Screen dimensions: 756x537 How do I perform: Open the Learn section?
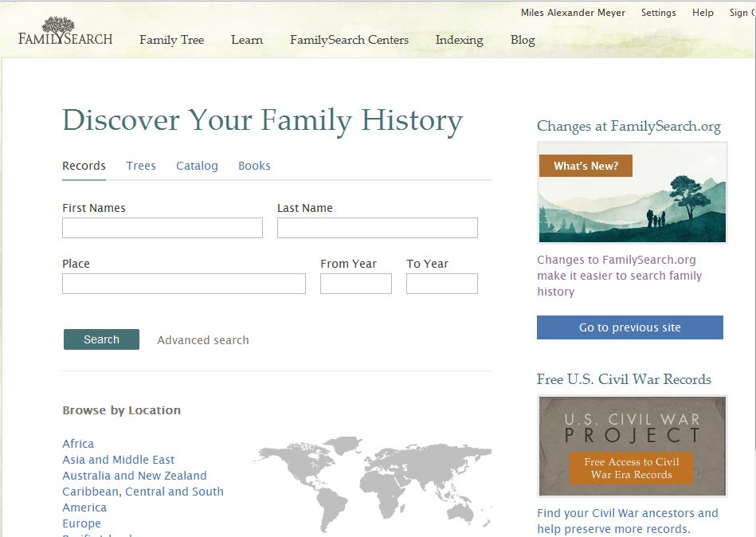coord(247,40)
